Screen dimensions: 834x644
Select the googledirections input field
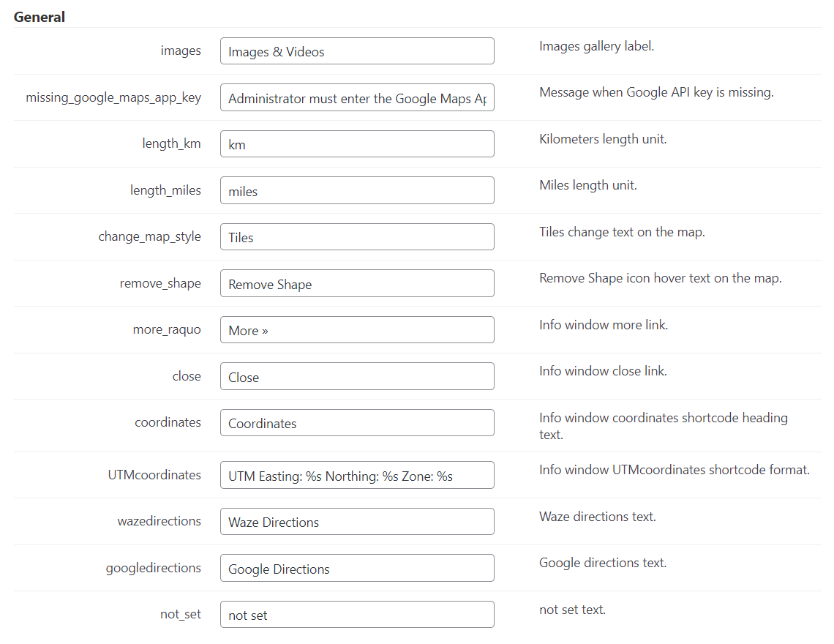click(357, 568)
